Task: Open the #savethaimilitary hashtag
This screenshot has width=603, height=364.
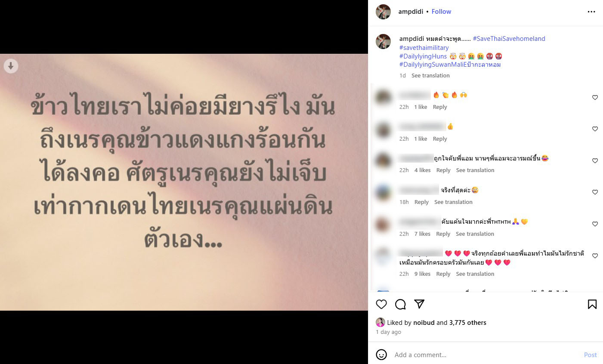Action: click(424, 48)
